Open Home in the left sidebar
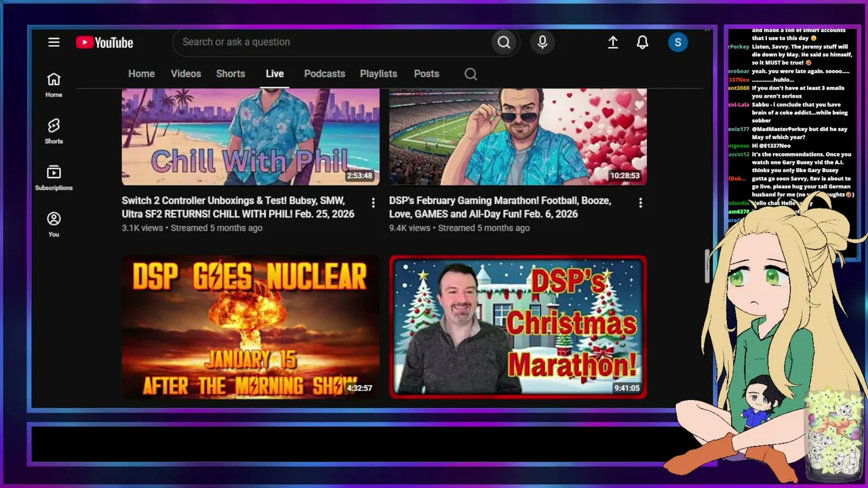The height and width of the screenshot is (488, 868). coord(54,85)
